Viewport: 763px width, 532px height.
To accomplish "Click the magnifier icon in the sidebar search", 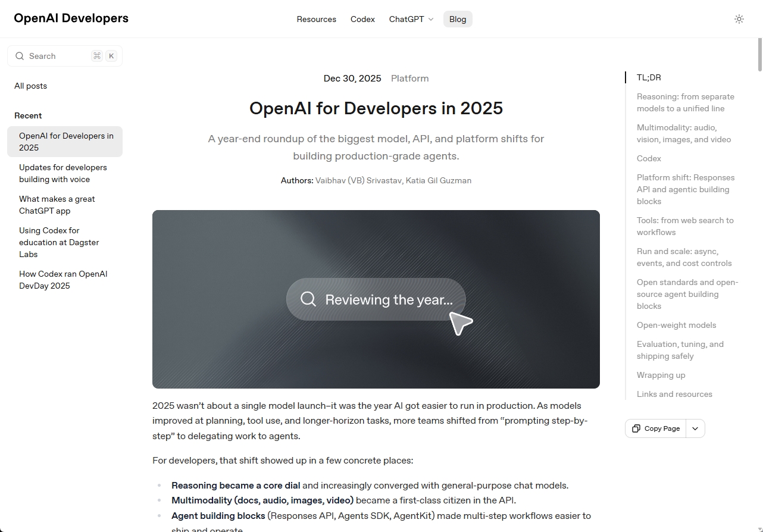I will (x=20, y=56).
